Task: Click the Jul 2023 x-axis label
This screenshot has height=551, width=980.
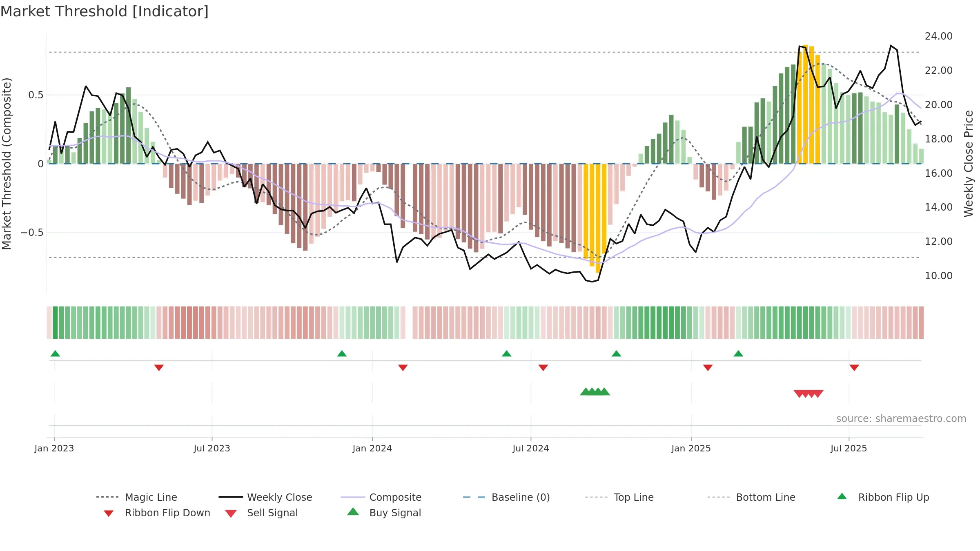Action: [212, 449]
